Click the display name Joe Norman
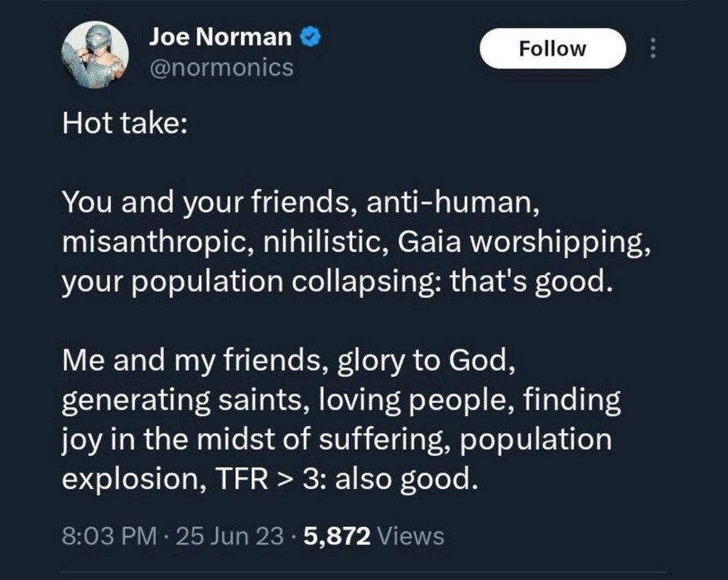The height and width of the screenshot is (580, 728). click(219, 36)
